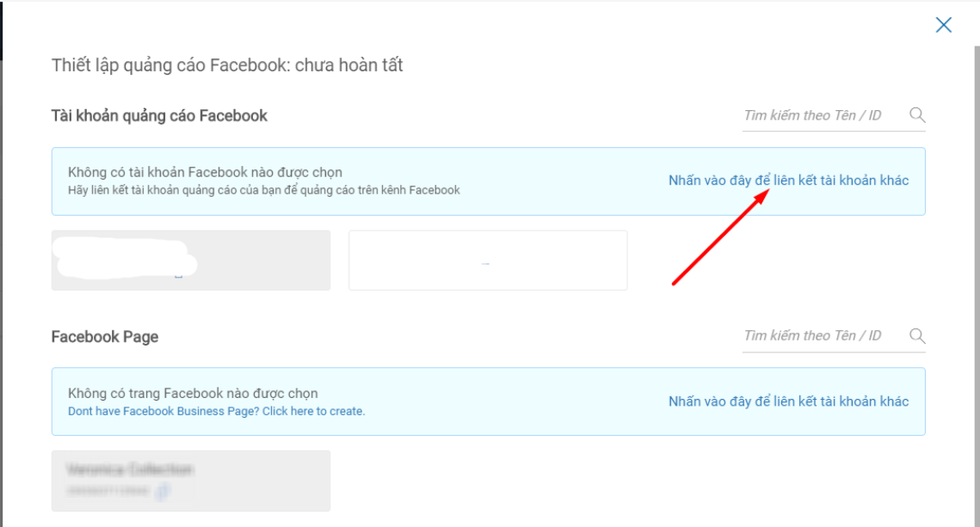The width and height of the screenshot is (980, 527).
Task: Click the search icon in Facebook Page section
Action: click(917, 336)
